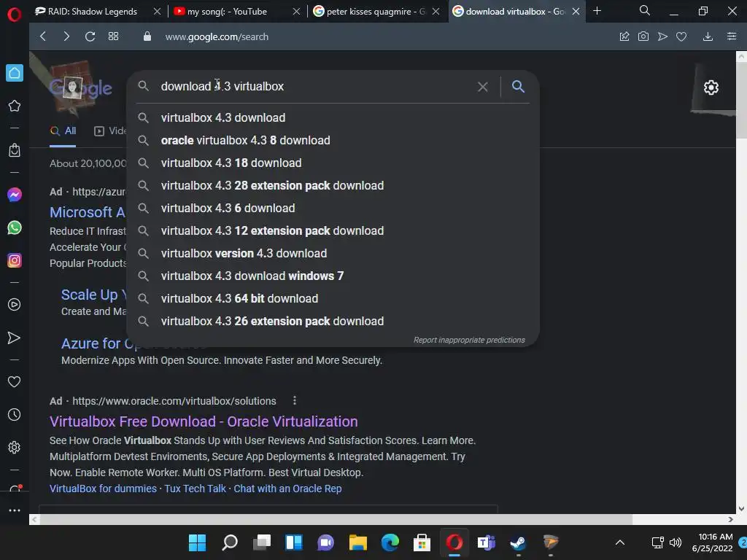Show hidden system tray icons
Viewport: 747px width, 560px height.
620,542
